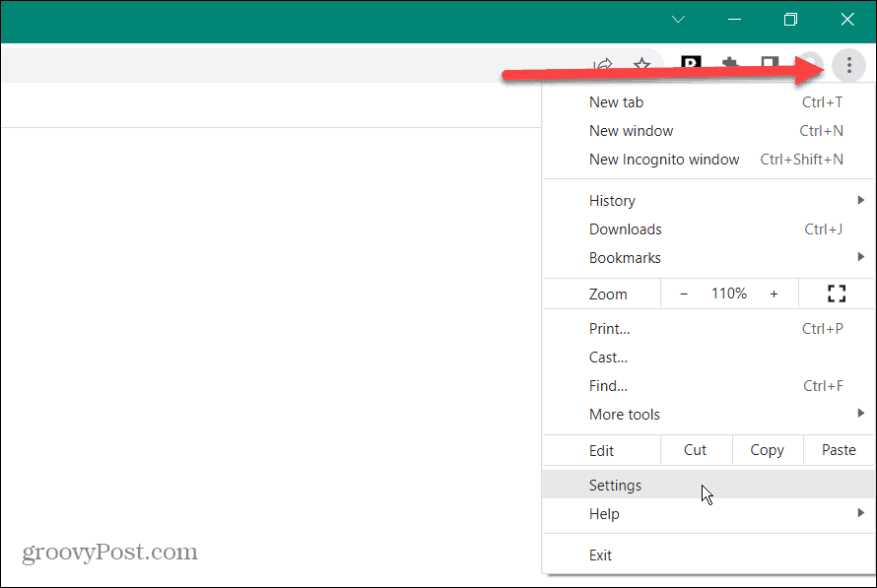The height and width of the screenshot is (588, 877).
Task: Expand the Bookmarks submenu
Action: [708, 258]
